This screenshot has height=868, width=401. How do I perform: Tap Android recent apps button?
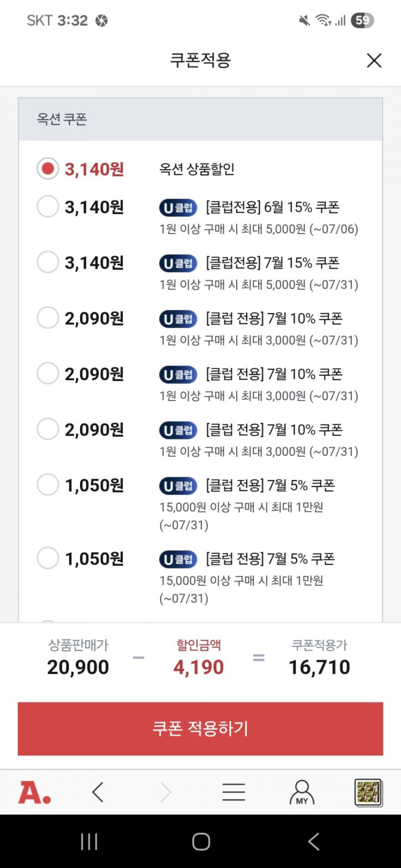coord(89,841)
